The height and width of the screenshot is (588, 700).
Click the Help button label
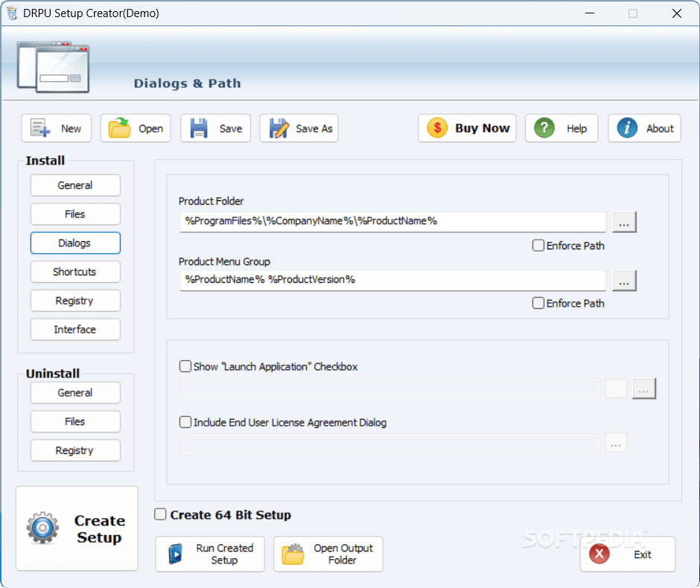577,129
